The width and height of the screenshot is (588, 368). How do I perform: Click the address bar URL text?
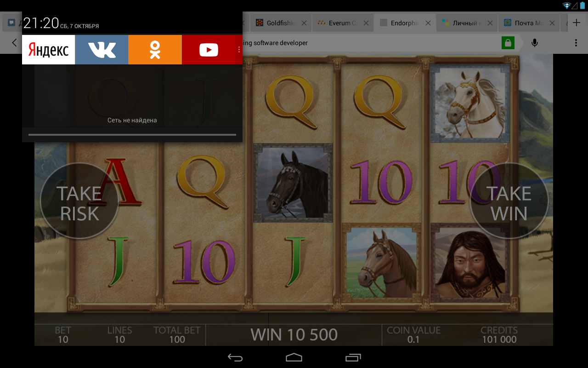275,43
